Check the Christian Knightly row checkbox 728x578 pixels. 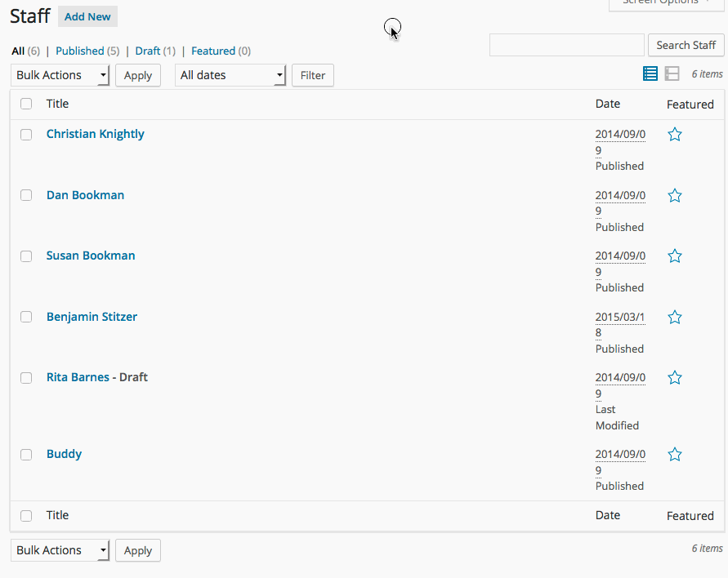(26, 135)
